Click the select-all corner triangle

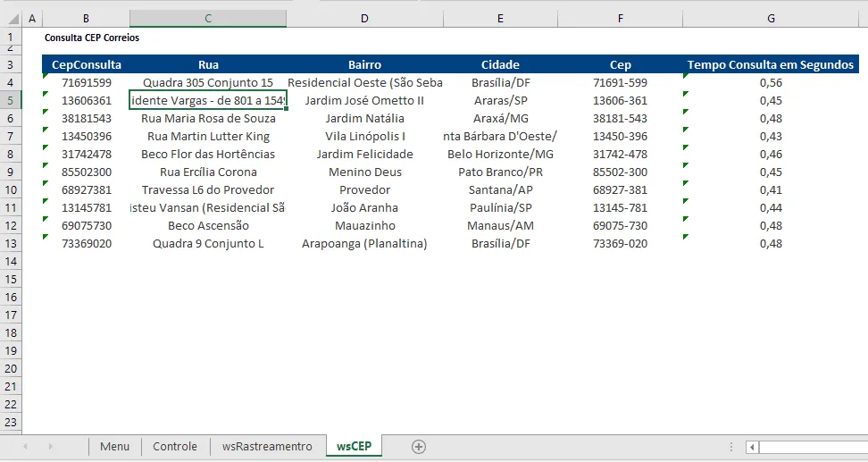tap(13, 20)
